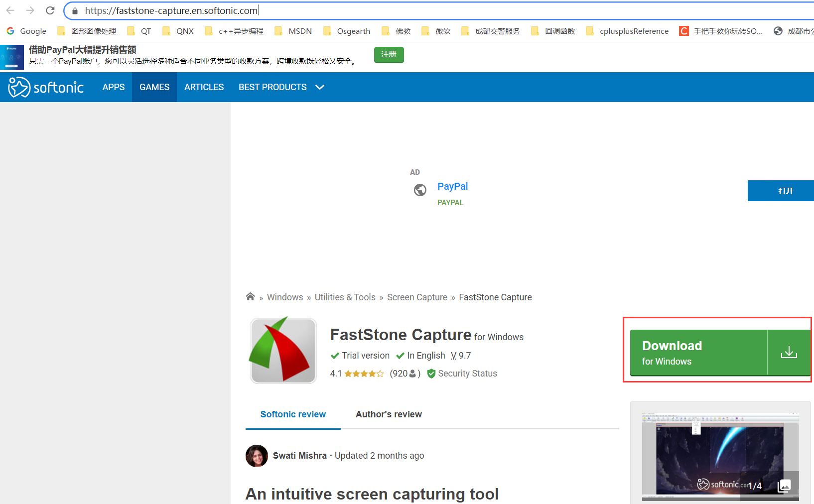Image resolution: width=814 pixels, height=504 pixels.
Task: Click the padlock icon in the address bar
Action: (x=74, y=10)
